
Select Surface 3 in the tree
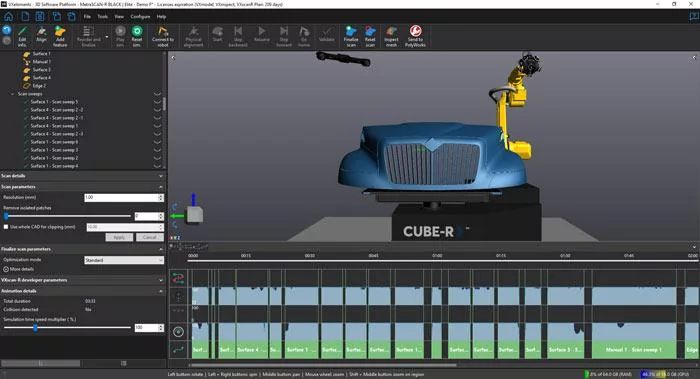tap(42, 70)
